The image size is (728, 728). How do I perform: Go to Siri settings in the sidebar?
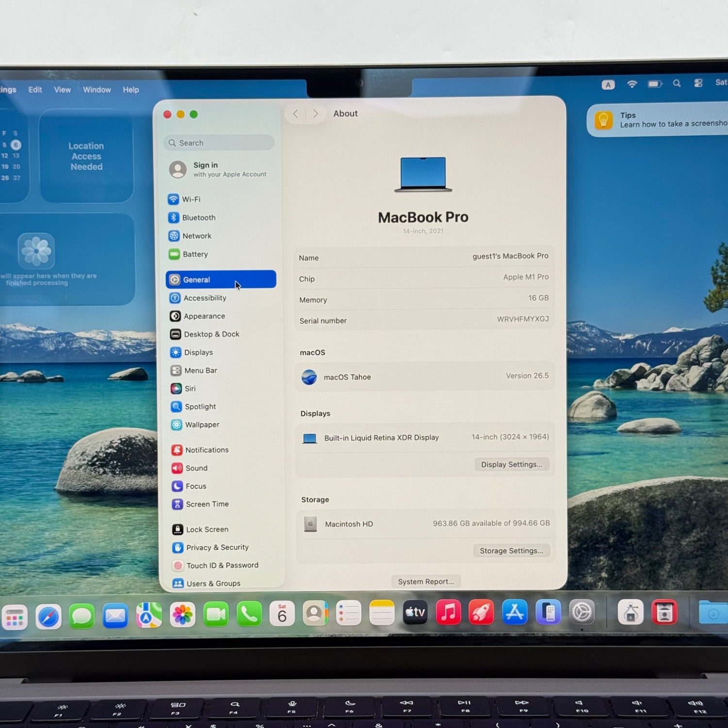tap(222, 388)
